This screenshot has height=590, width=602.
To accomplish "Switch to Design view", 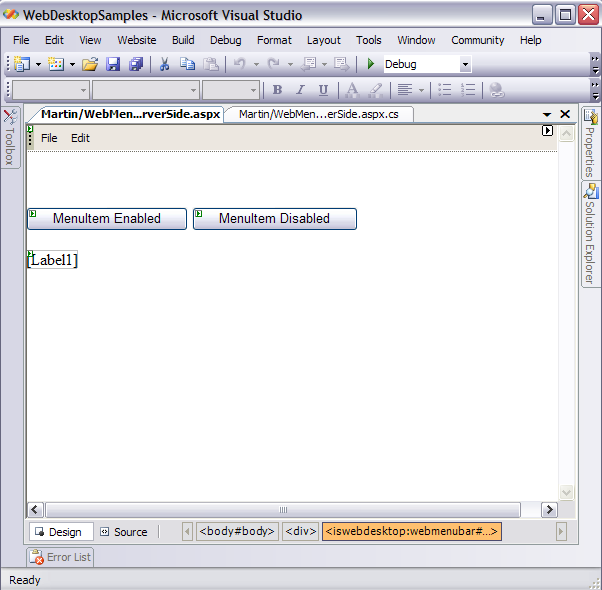I will point(59,532).
